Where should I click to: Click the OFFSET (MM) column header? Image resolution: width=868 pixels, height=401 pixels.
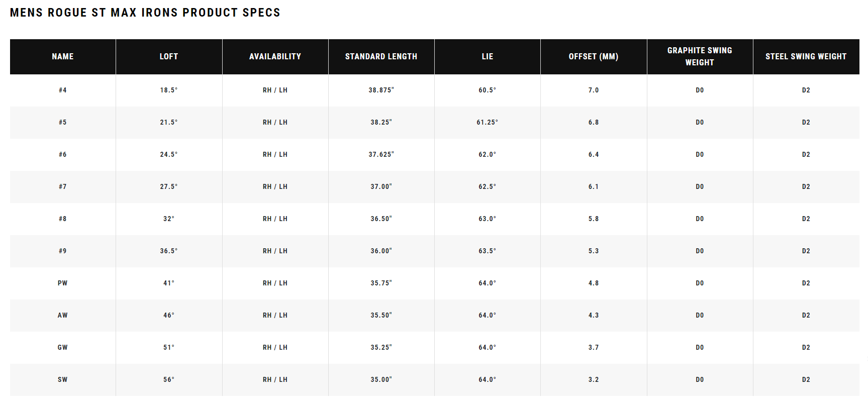(594, 57)
